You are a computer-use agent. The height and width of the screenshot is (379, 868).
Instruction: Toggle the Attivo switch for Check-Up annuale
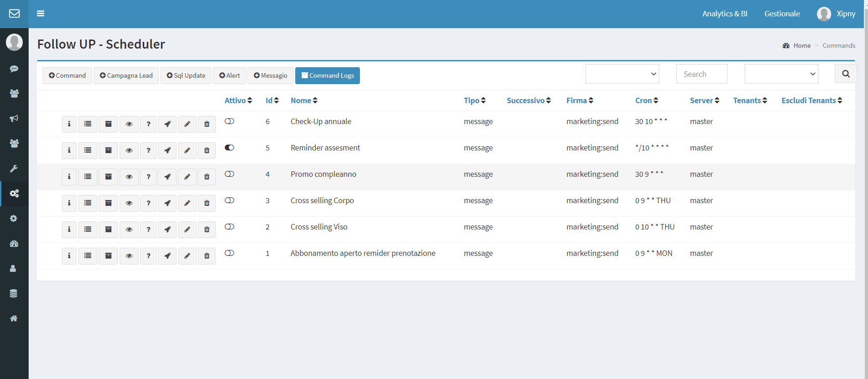click(x=229, y=121)
